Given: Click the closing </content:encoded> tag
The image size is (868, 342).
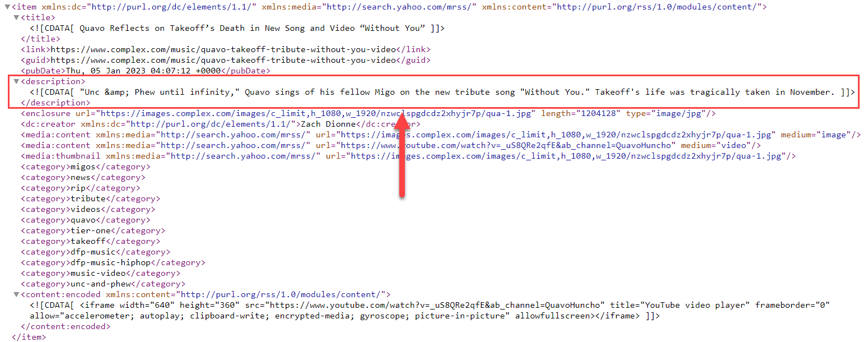Looking at the screenshot, I should [66, 327].
